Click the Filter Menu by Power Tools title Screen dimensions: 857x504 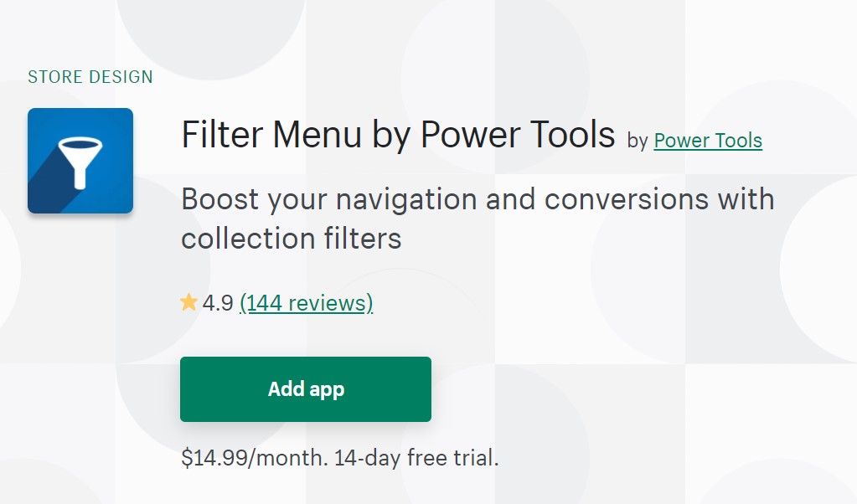coord(398,135)
